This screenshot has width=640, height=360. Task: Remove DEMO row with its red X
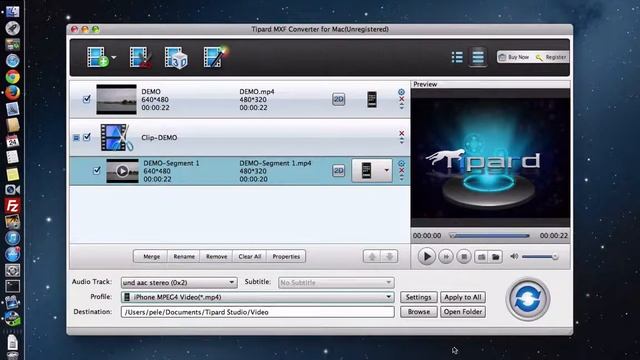point(402,99)
